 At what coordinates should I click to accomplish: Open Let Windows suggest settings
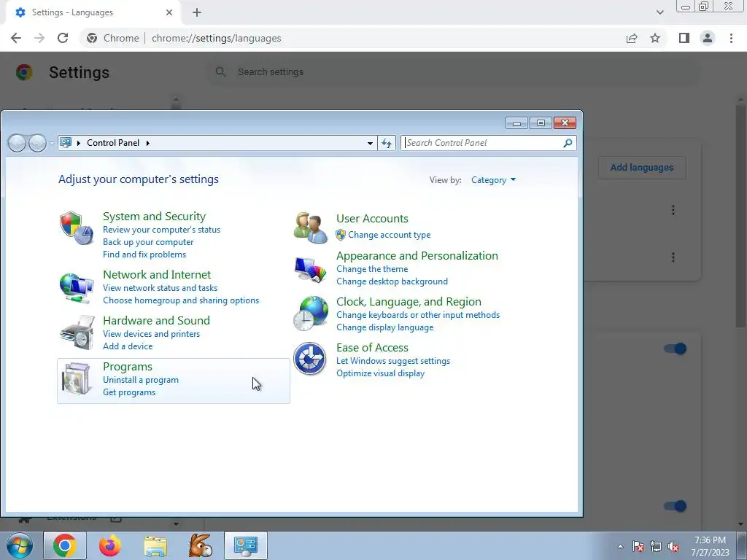click(x=393, y=361)
